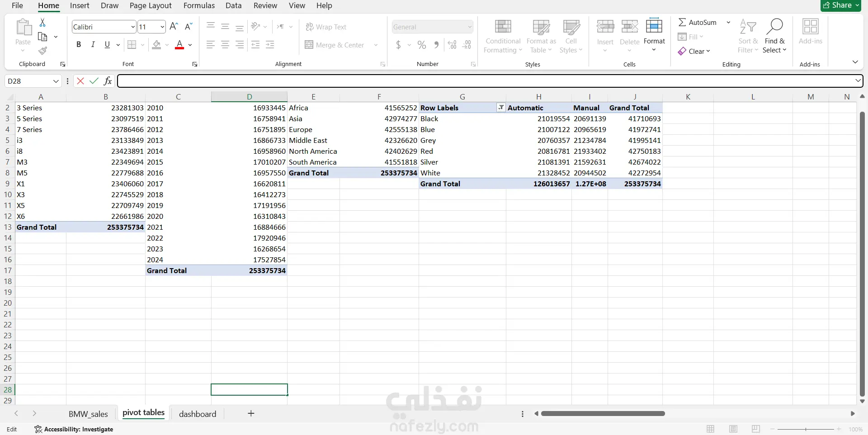The image size is (868, 435).
Task: Click the Orientation text angle icon
Action: (256, 27)
